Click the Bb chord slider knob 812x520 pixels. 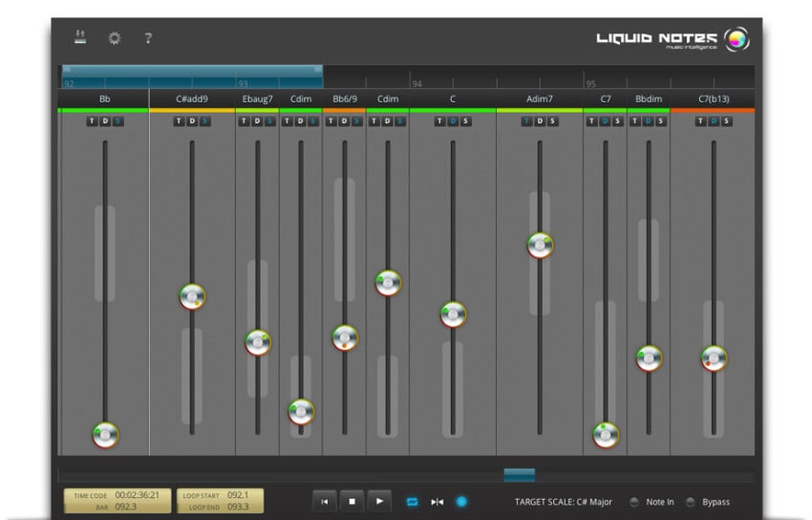click(105, 435)
